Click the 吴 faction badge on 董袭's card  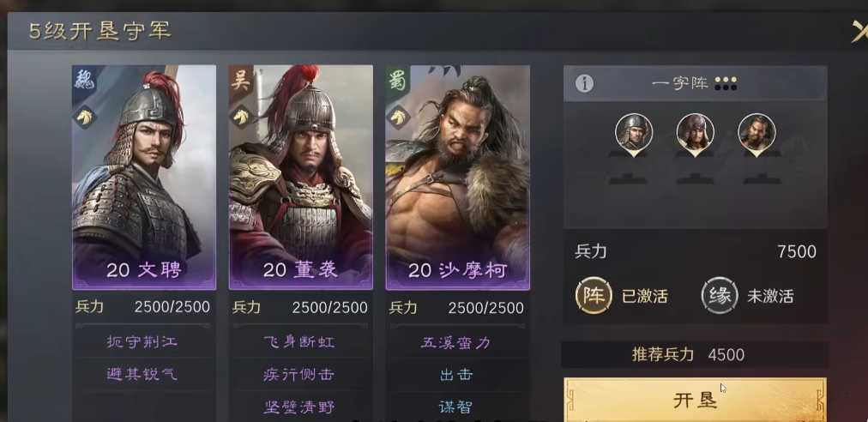point(241,80)
